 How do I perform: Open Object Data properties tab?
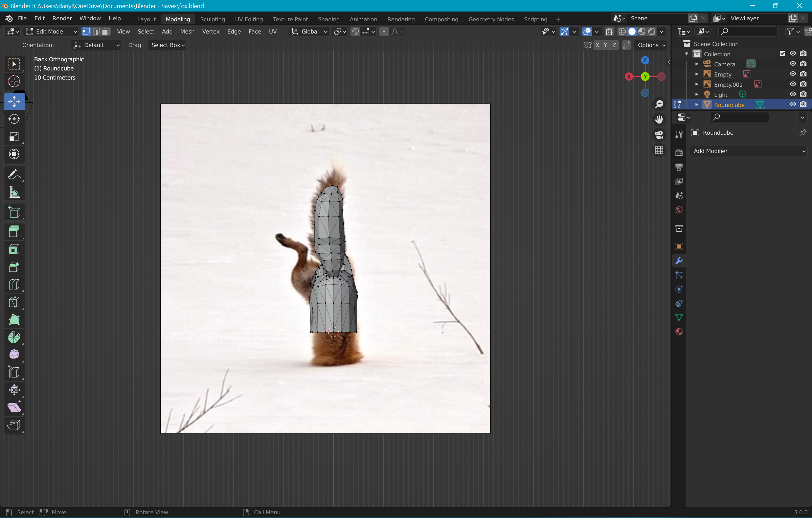[679, 318]
